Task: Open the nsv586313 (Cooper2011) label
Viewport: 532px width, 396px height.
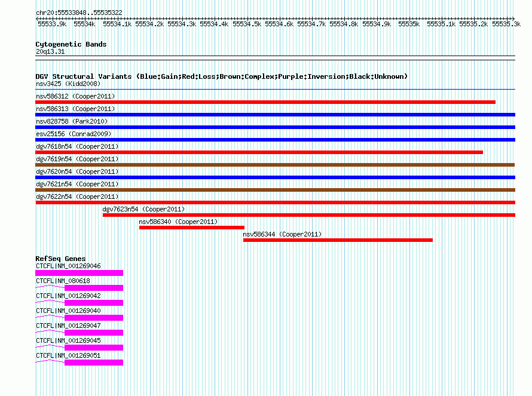Action: click(75, 109)
